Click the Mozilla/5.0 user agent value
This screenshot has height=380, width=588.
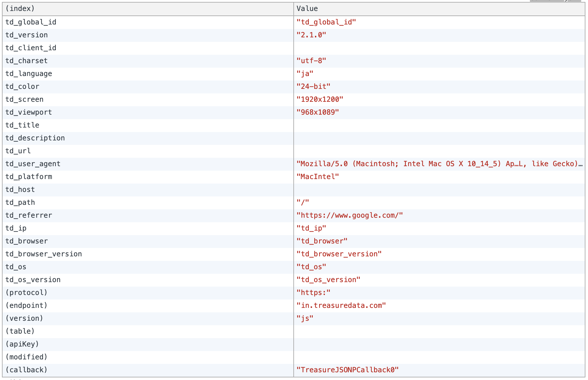click(x=440, y=164)
